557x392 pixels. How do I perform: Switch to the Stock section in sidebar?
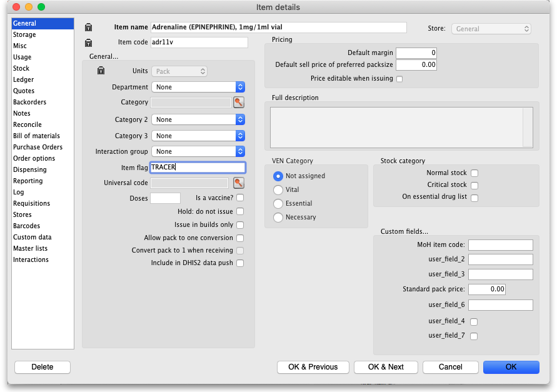coord(21,68)
